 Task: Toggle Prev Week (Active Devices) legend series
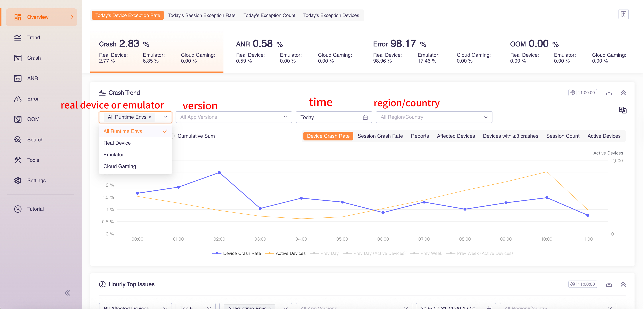coord(480,253)
